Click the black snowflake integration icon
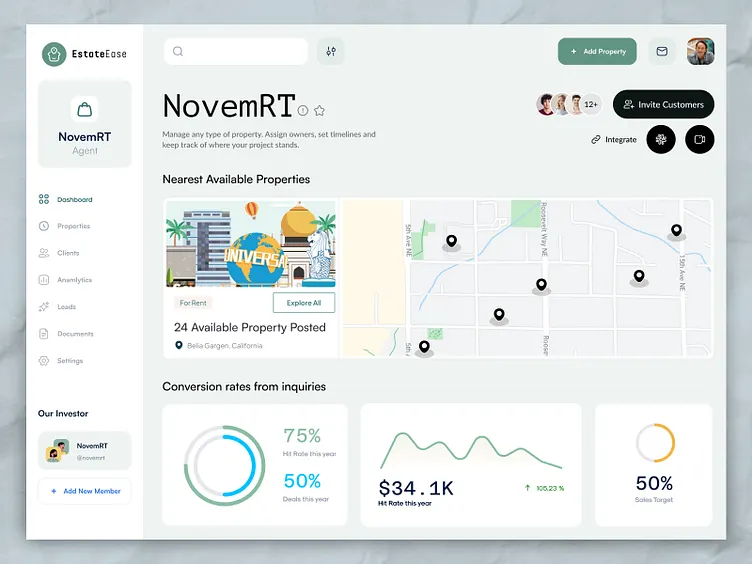Viewport: 752px width, 564px height. [x=661, y=139]
